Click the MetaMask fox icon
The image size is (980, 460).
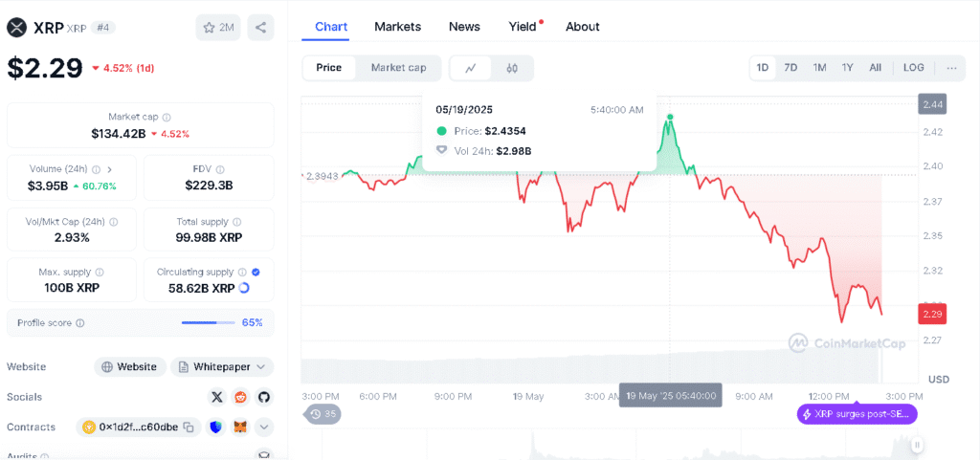[240, 427]
